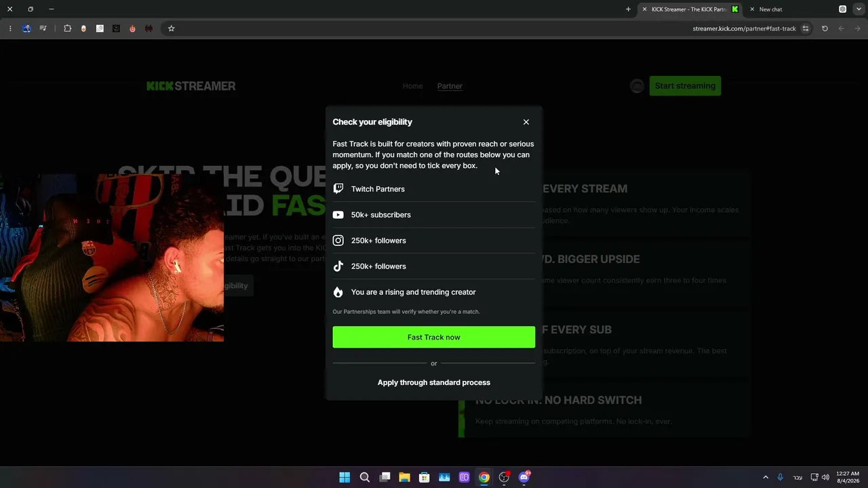Click the Twitch logo icon
This screenshot has height=488, width=868.
[338, 189]
